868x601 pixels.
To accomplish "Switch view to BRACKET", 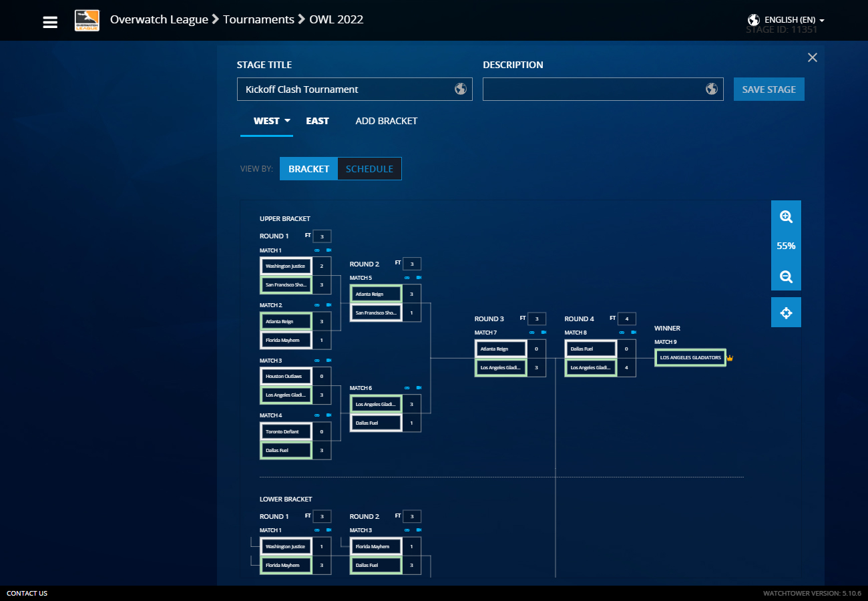I will [x=308, y=169].
